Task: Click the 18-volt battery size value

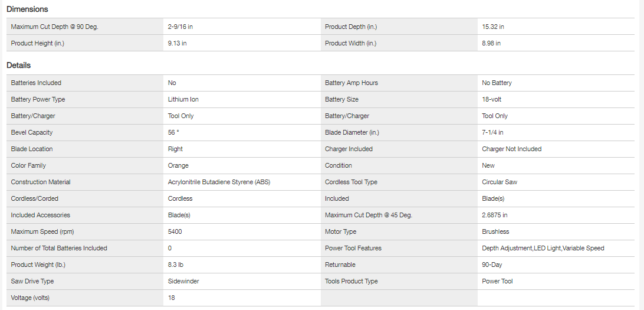Action: coord(491,99)
